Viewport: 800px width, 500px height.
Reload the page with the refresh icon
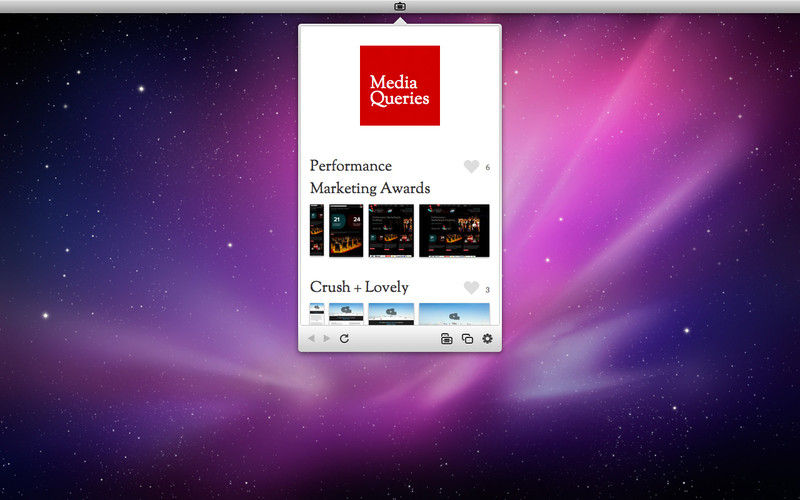coord(344,339)
